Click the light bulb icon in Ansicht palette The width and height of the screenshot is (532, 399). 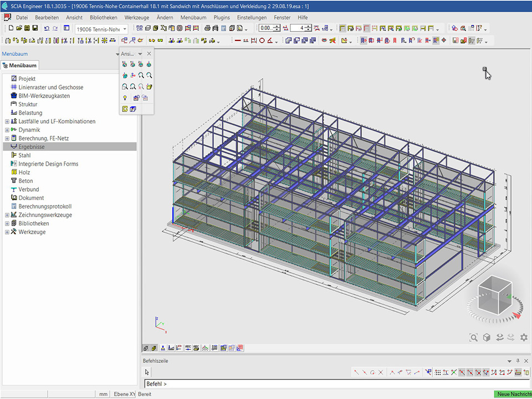click(x=125, y=98)
